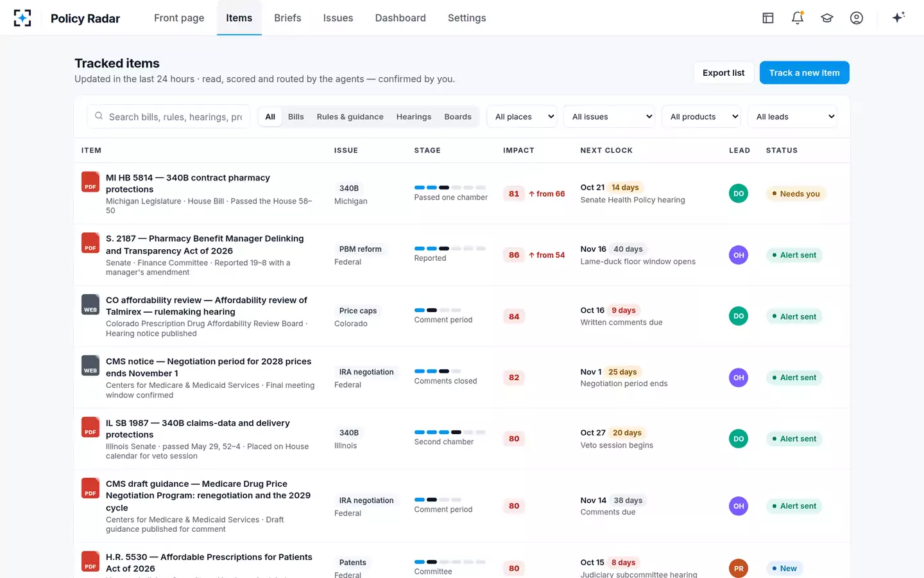Focus the search bills, rules, hearings field
The image size is (924, 578).
point(169,117)
